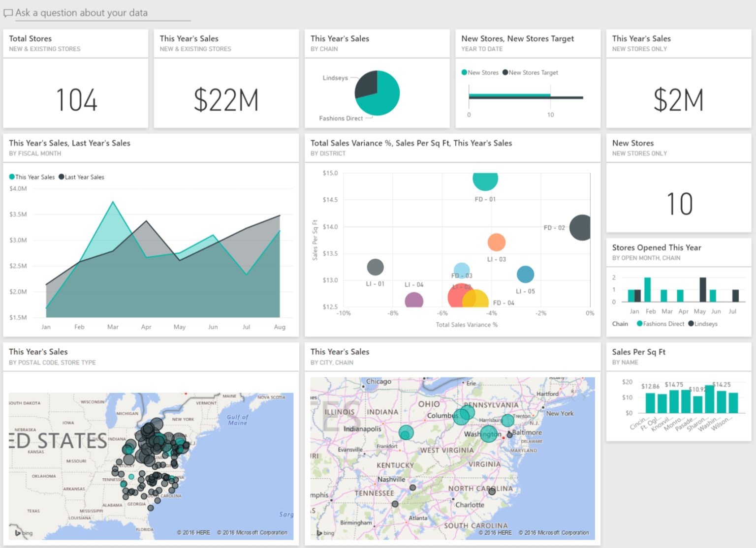756x548 pixels.
Task: Type in Ask a question about your data
Action: point(98,13)
